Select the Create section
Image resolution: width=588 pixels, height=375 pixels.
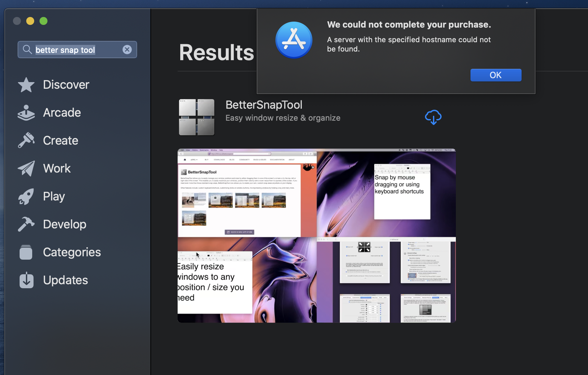pos(61,141)
